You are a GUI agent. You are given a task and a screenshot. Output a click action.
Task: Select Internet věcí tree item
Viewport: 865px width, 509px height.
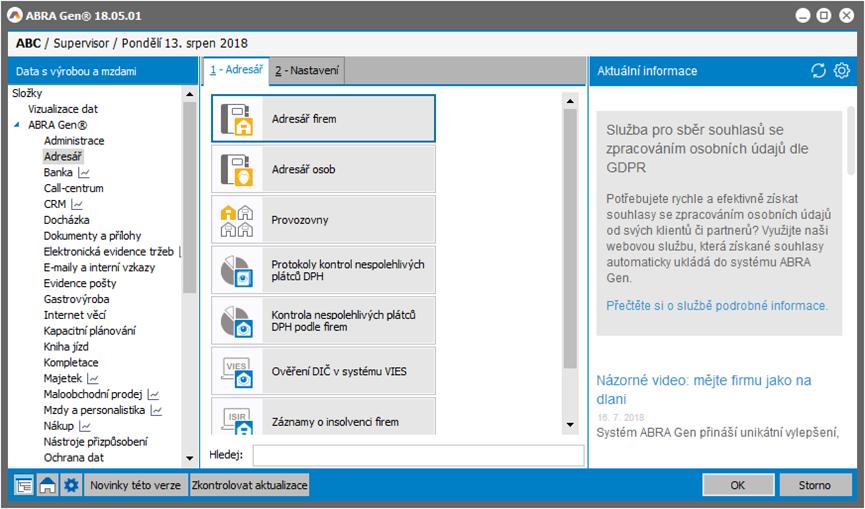tap(74, 315)
